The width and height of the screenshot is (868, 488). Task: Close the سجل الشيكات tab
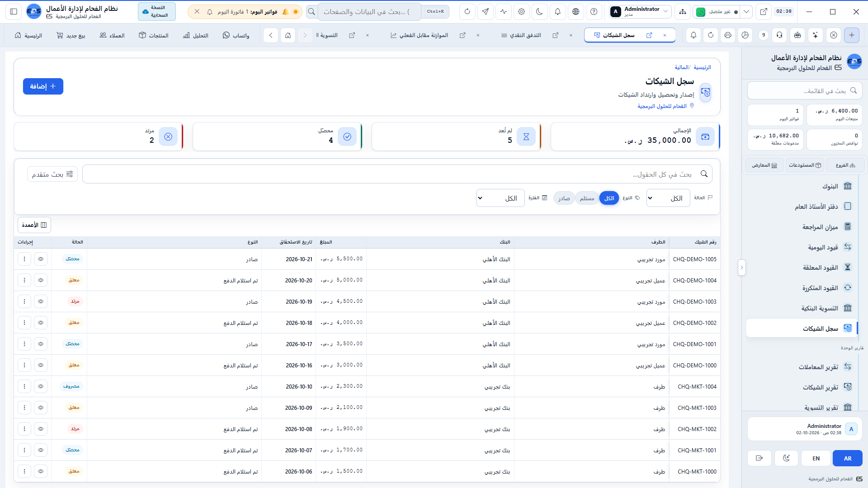(x=665, y=35)
